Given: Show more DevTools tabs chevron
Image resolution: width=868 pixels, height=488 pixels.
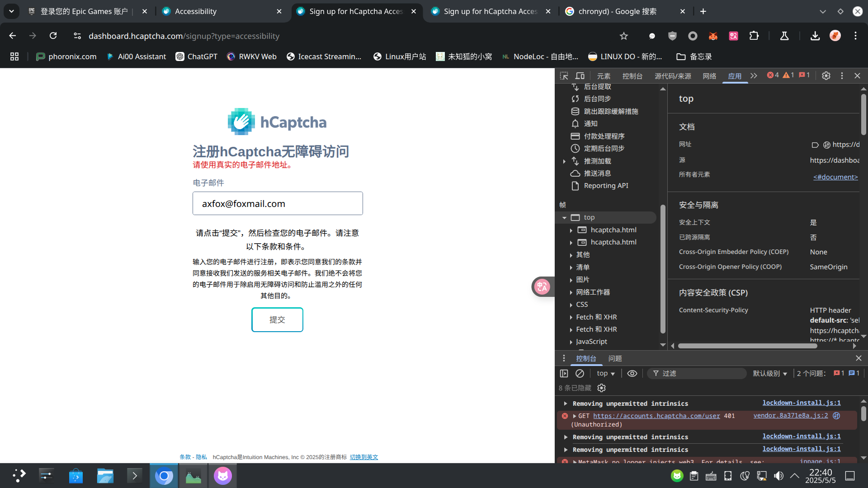Looking at the screenshot, I should coord(754,76).
